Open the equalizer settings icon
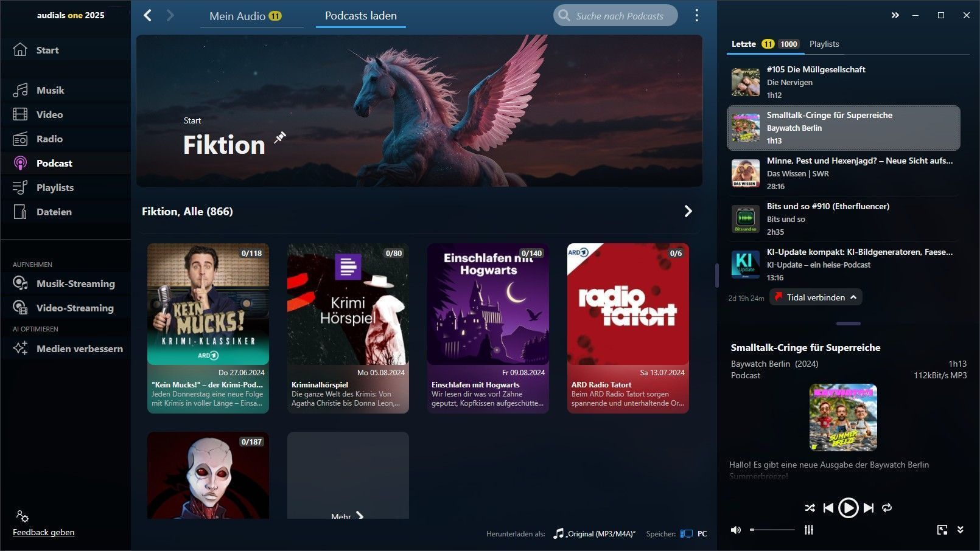The width and height of the screenshot is (980, 551). click(x=808, y=530)
